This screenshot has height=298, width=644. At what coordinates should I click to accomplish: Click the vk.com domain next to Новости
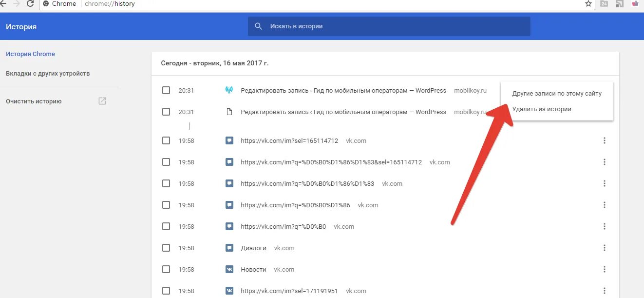tap(284, 269)
